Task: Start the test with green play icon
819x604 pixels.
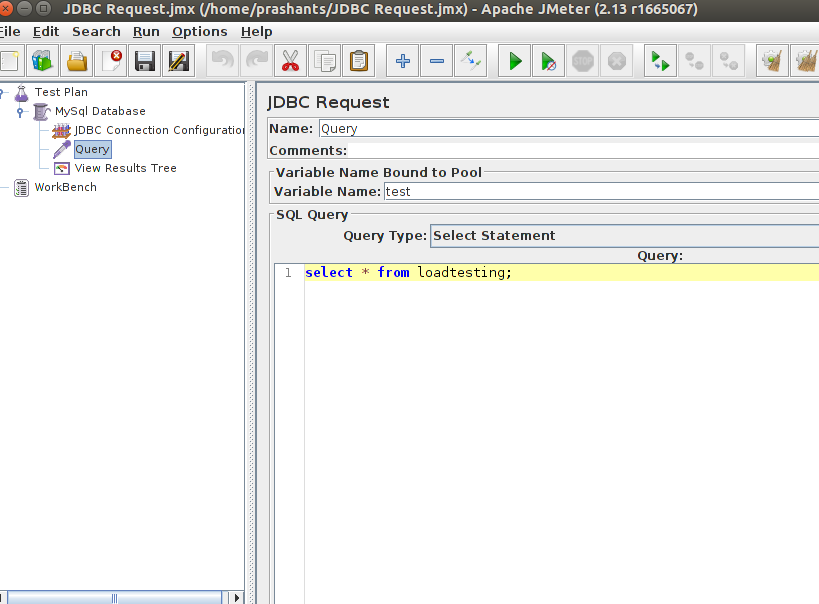Action: tap(514, 61)
